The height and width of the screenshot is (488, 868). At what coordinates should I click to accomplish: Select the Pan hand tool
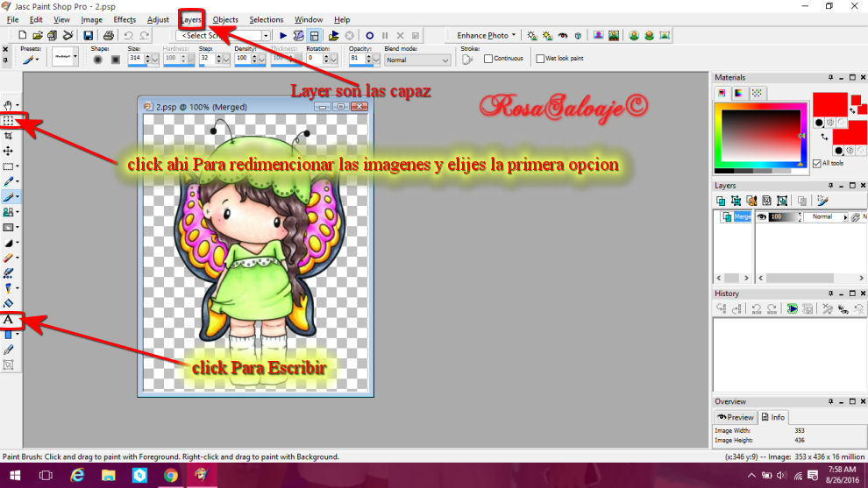point(9,106)
